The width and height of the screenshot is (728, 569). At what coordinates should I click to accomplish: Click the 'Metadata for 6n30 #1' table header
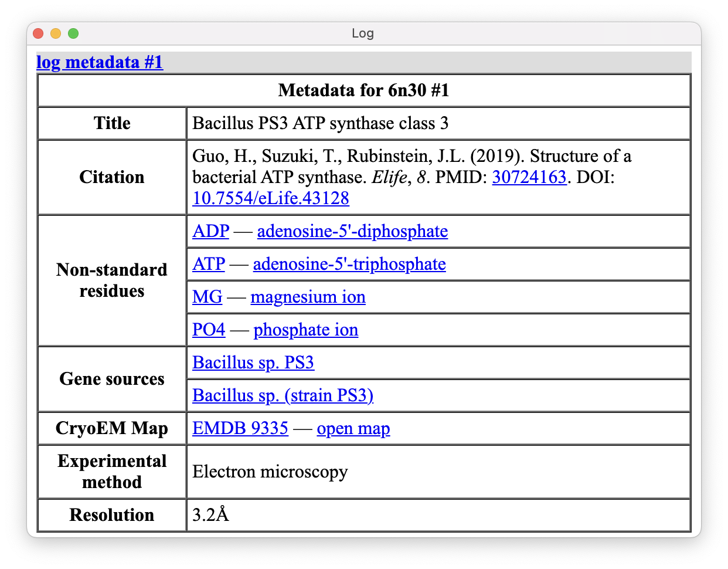(363, 90)
